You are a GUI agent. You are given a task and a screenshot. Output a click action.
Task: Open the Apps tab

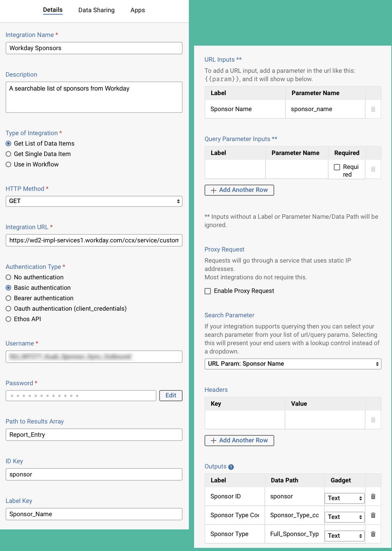pos(137,10)
